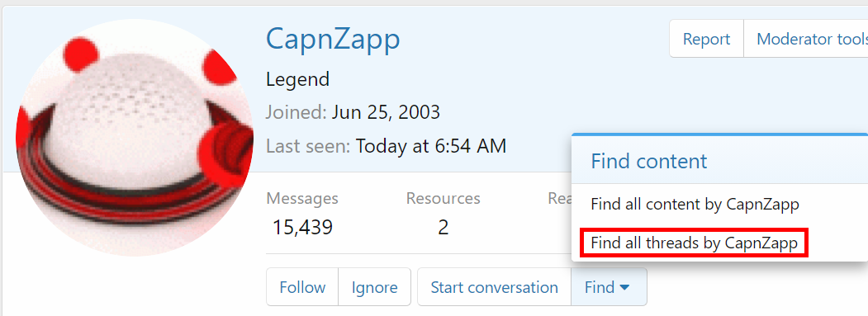This screenshot has height=316, width=868.
Task: Click the Jun 25, 2003 join date
Action: click(x=386, y=112)
